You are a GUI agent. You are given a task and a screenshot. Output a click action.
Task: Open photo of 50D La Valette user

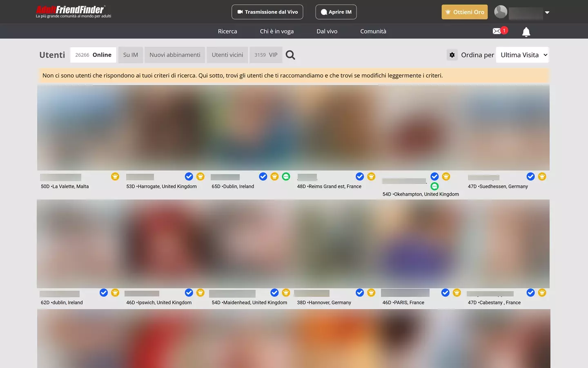[80, 128]
